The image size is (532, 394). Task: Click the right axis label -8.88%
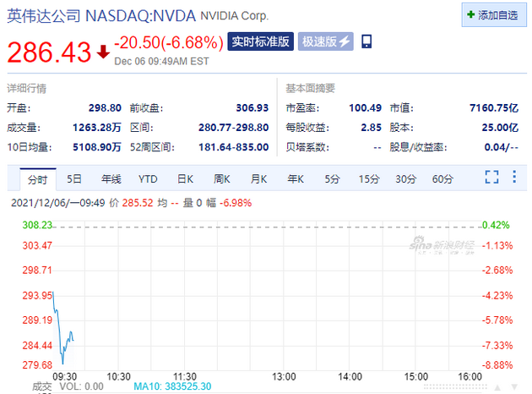497,365
